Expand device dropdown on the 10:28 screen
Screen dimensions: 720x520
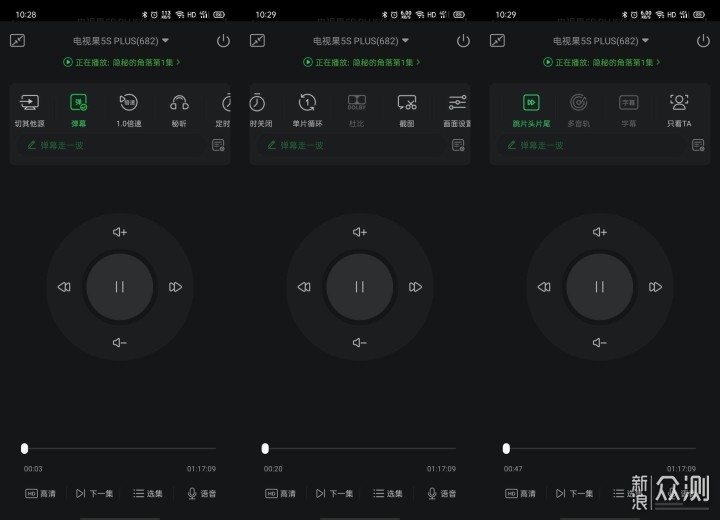click(x=165, y=40)
